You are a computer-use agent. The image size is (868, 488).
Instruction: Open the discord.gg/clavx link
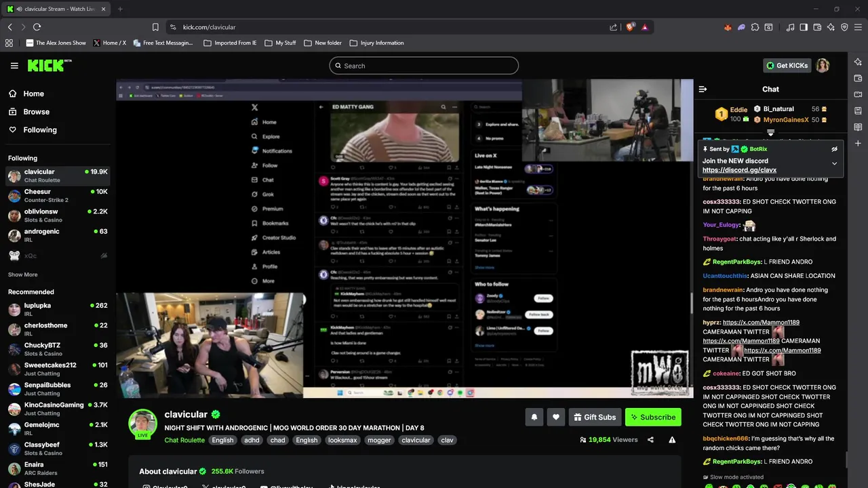click(739, 170)
